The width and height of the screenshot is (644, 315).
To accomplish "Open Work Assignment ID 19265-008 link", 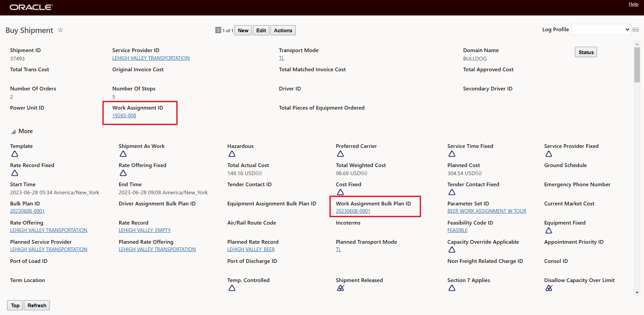I will click(124, 116).
